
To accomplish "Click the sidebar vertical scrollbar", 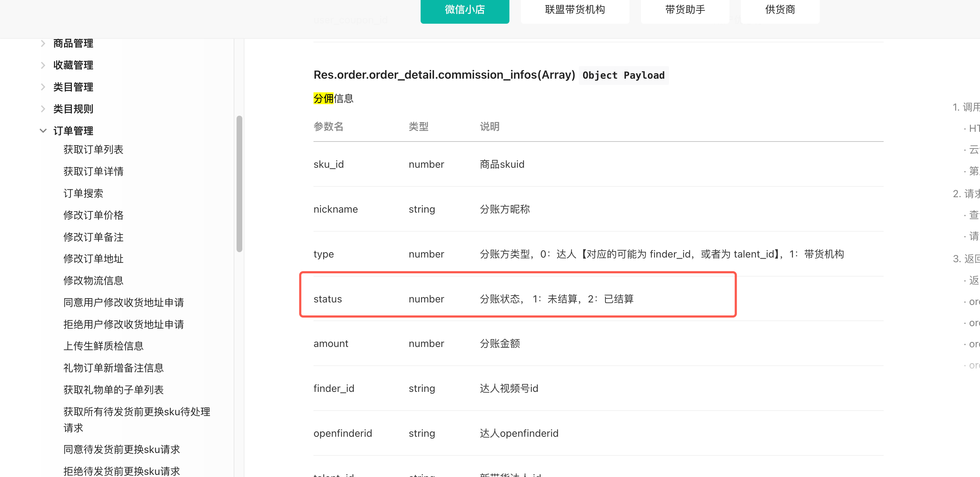I will pos(239,184).
